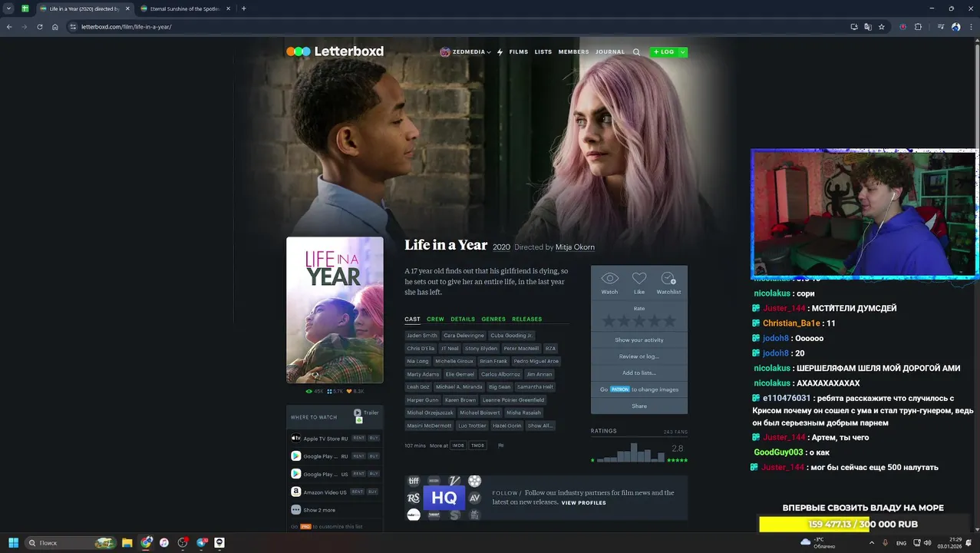Open the JOURNAL menu
Image resolution: width=980 pixels, height=553 pixels.
(610, 52)
